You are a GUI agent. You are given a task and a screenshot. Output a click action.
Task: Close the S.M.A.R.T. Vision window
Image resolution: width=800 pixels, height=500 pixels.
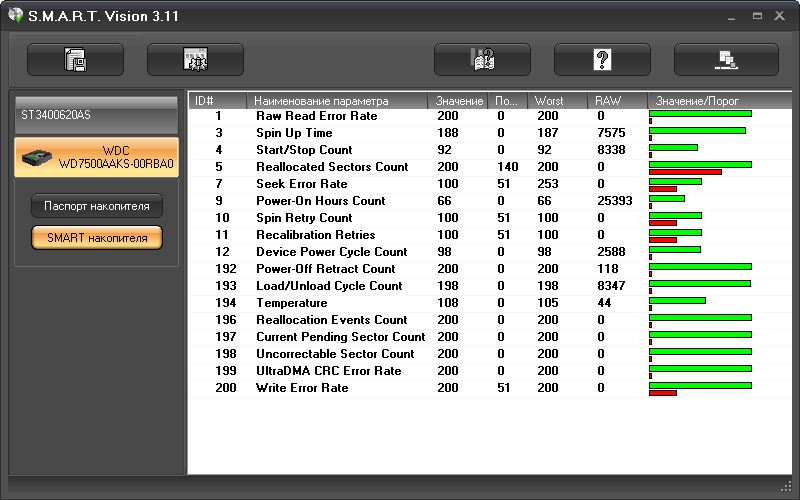tap(780, 16)
